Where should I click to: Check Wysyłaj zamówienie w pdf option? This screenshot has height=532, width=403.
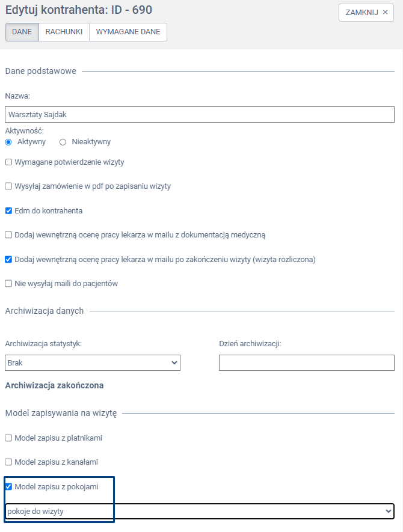(x=8, y=186)
